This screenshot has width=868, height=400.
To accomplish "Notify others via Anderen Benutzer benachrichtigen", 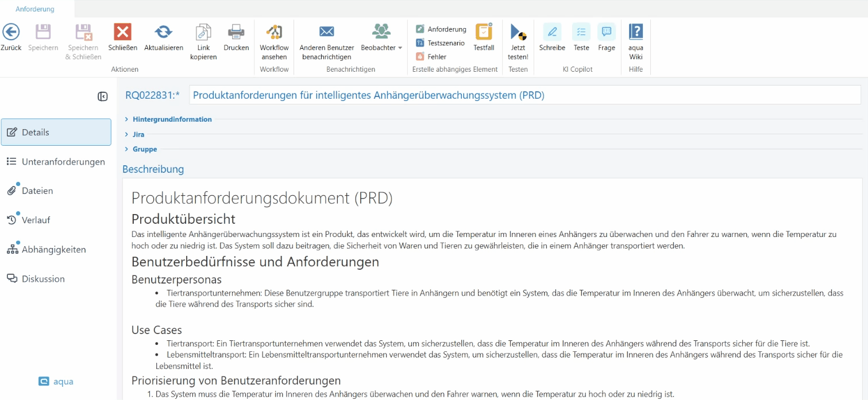I will click(326, 32).
